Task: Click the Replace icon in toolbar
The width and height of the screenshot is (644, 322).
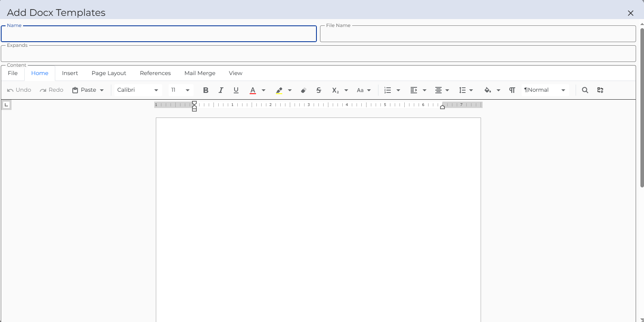Action: tap(600, 90)
